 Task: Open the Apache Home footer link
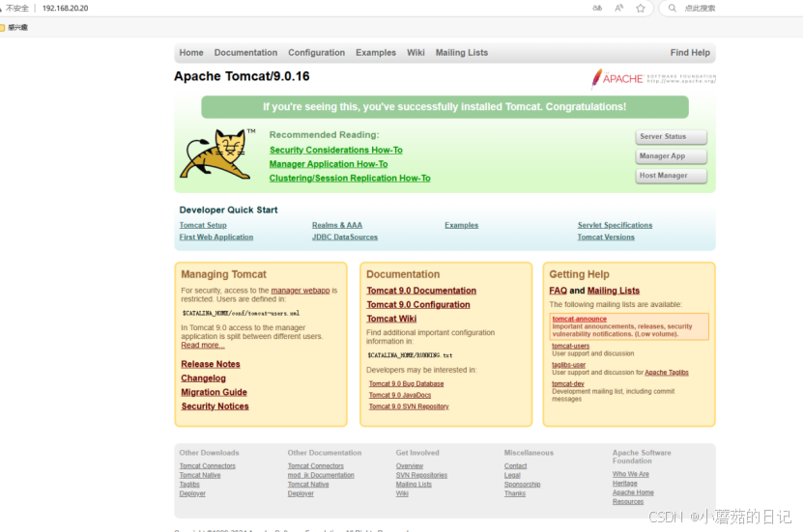coord(633,492)
